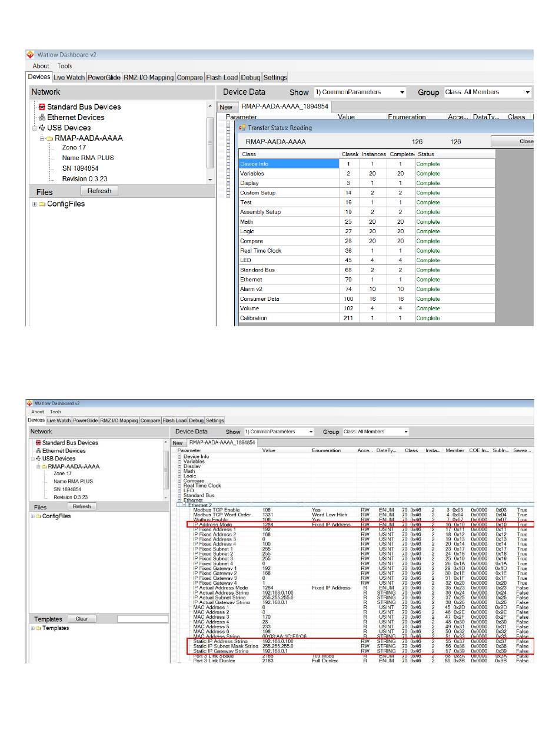Click the Standard Bus Devices icon in the Ethernet 2 parameters window
Image resolution: width=559 pixels, height=756 pixels.
click(x=39, y=443)
